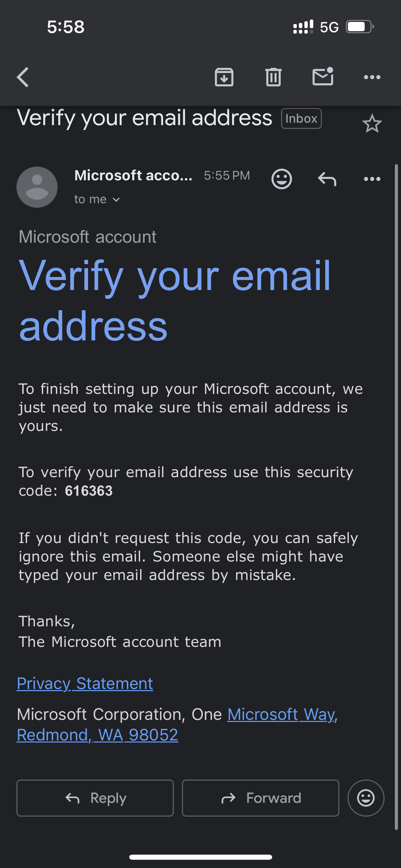This screenshot has width=401, height=868.
Task: Tap the back arrow to return to inbox
Action: (x=23, y=77)
